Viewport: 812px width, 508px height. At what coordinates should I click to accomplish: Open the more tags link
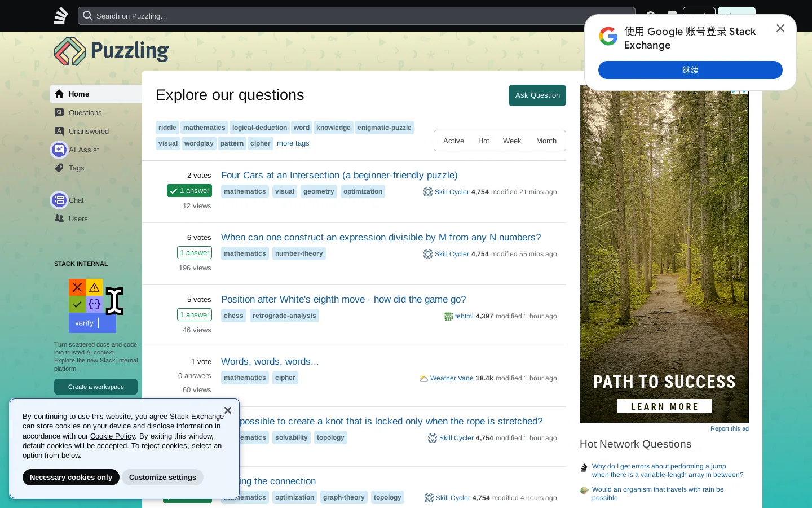(293, 143)
